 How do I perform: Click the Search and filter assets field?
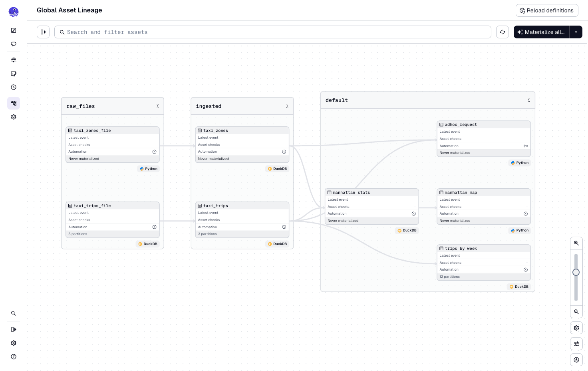pyautogui.click(x=273, y=32)
